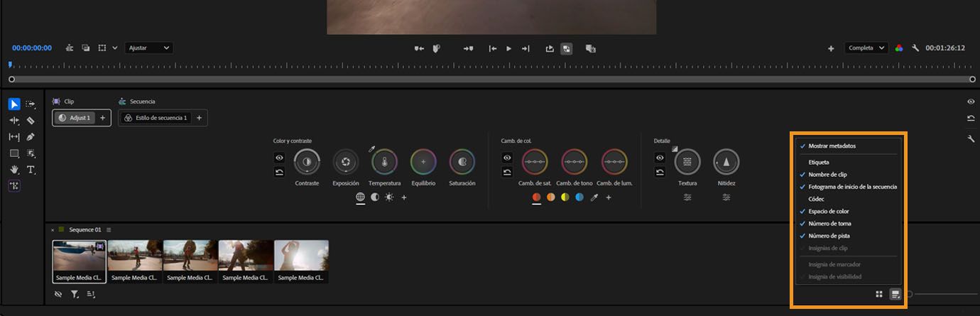The image size is (980, 316).
Task: Select the Adjust 1 clip style
Action: tap(74, 118)
